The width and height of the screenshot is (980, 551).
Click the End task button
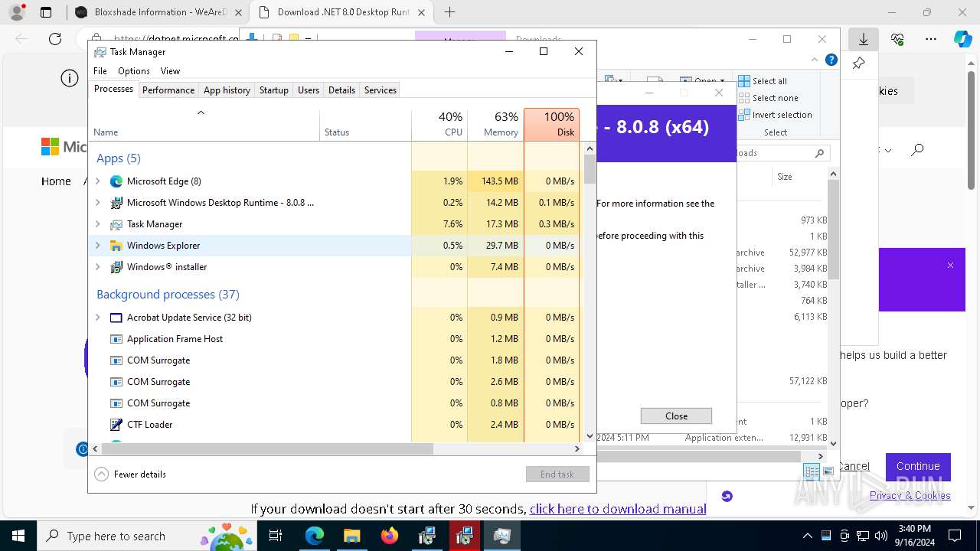(557, 474)
